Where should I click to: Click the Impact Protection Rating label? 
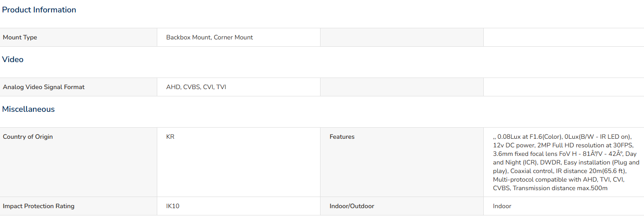pos(39,206)
